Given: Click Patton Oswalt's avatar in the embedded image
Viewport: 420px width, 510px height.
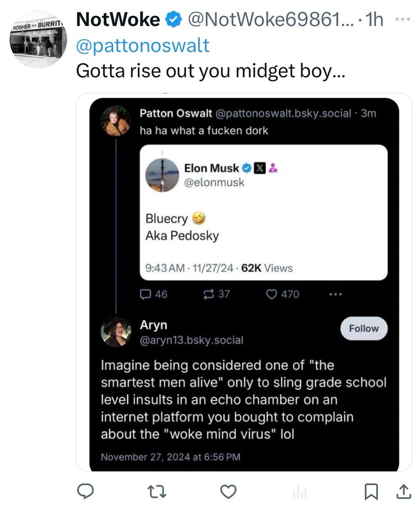Looking at the screenshot, I should [x=116, y=120].
